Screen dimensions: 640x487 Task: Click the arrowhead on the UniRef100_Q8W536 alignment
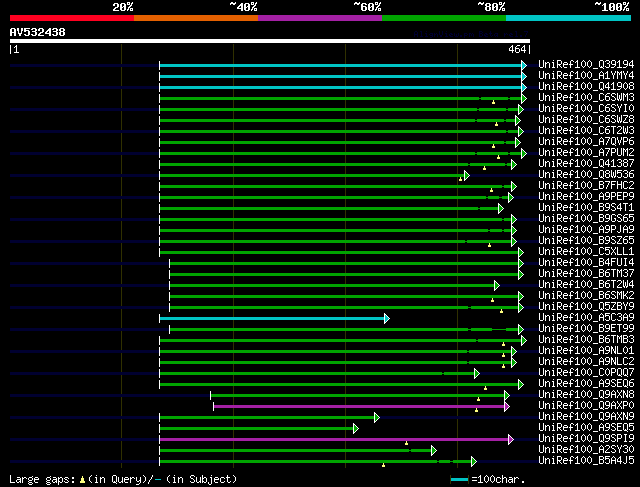click(466, 175)
